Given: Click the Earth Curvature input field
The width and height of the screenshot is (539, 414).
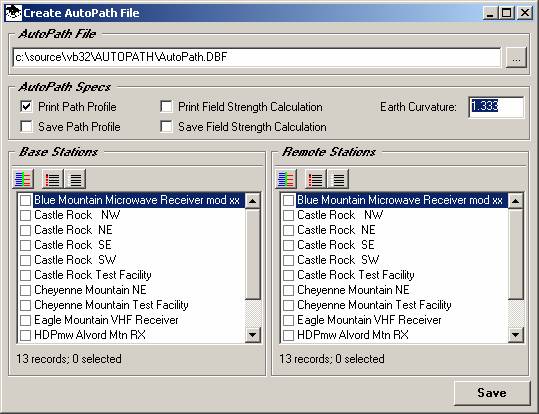Looking at the screenshot, I should click(x=496, y=107).
